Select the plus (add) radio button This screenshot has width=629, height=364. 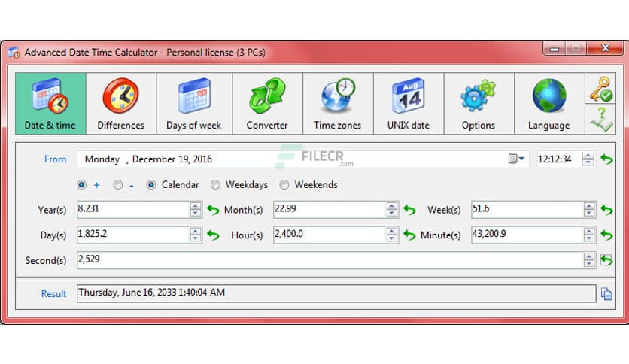pyautogui.click(x=81, y=185)
